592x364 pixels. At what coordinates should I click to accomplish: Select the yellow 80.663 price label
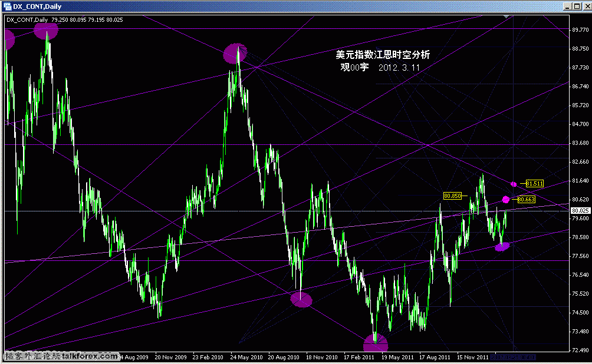click(526, 200)
